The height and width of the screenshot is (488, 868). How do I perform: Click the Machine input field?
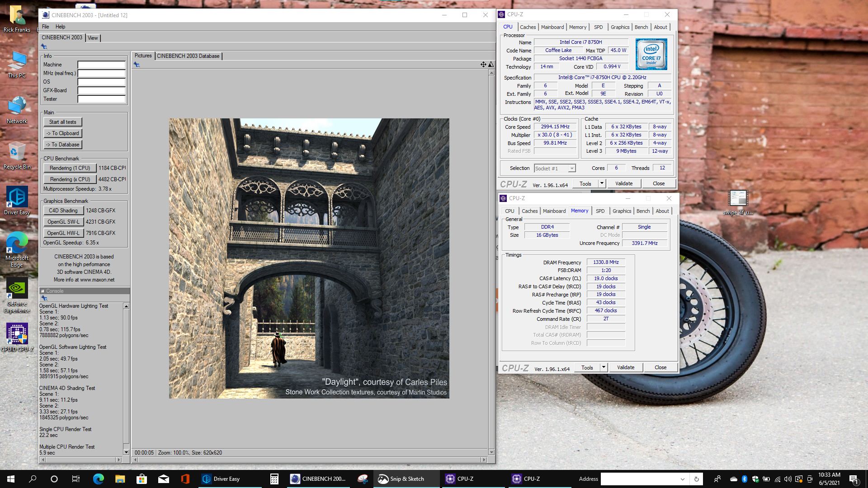click(102, 65)
